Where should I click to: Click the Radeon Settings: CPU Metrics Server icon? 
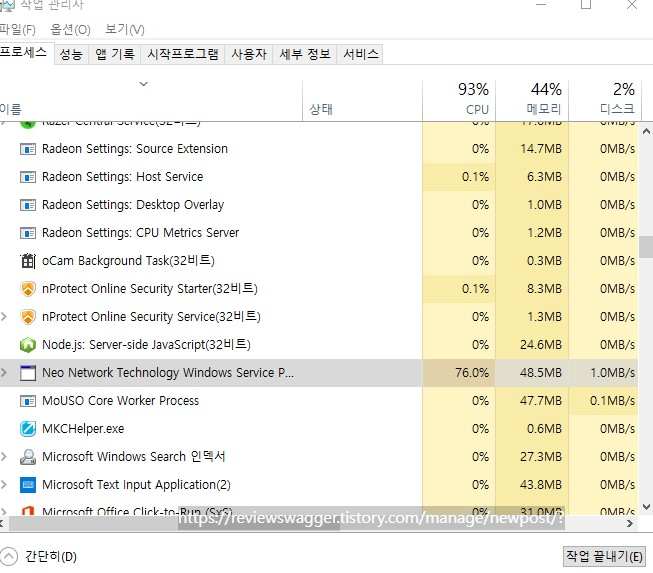[28, 233]
